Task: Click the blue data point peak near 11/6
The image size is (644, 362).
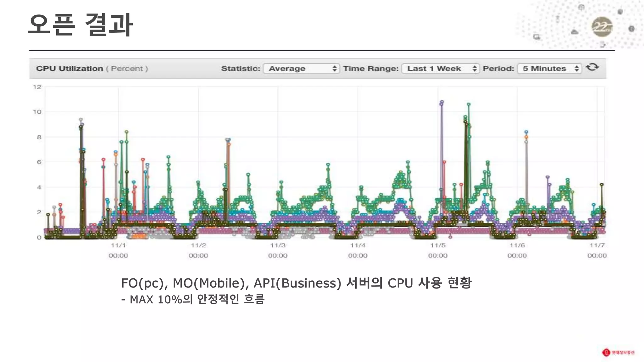Action: pyautogui.click(x=526, y=132)
